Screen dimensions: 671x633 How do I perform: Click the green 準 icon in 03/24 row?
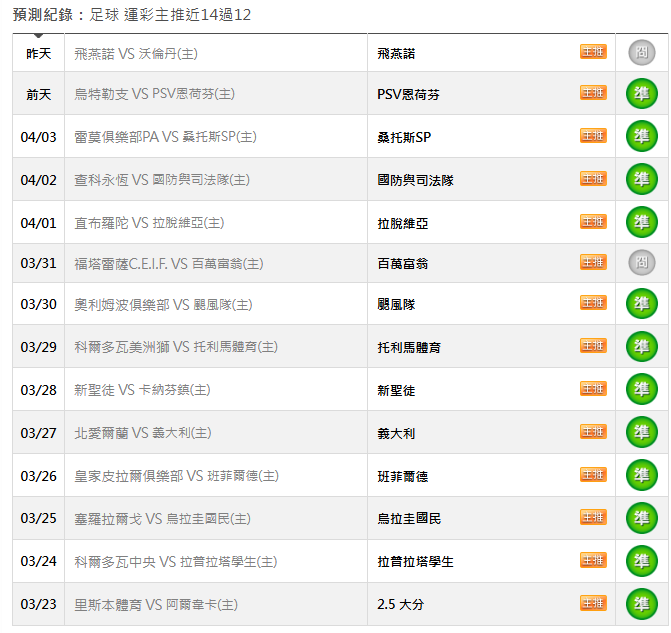[x=641, y=561]
